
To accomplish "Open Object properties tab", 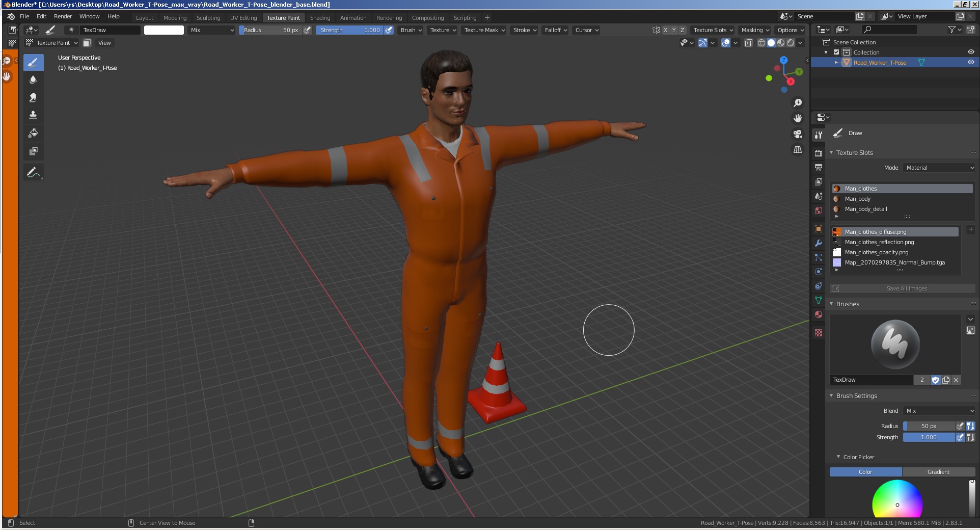I will coord(819,229).
